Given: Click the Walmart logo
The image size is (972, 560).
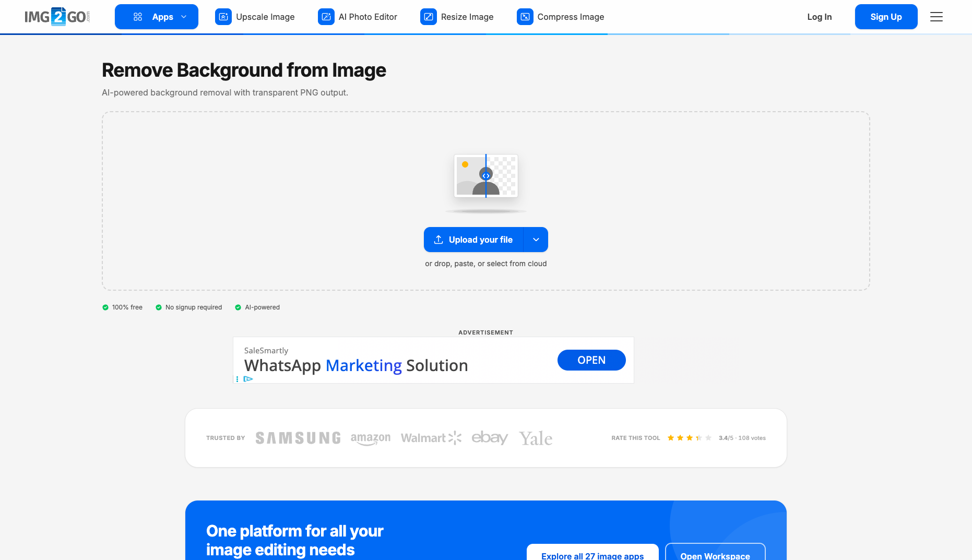Looking at the screenshot, I should (431, 438).
